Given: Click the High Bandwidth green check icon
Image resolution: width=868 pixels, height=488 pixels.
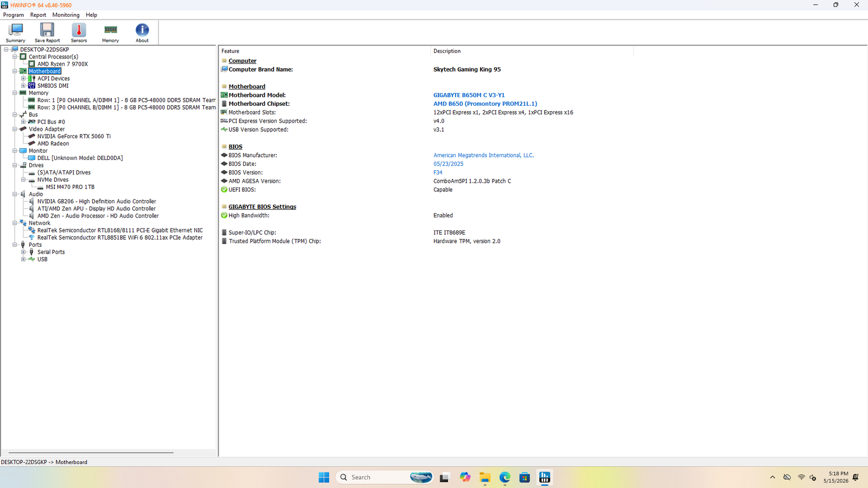Looking at the screenshot, I should [x=224, y=215].
